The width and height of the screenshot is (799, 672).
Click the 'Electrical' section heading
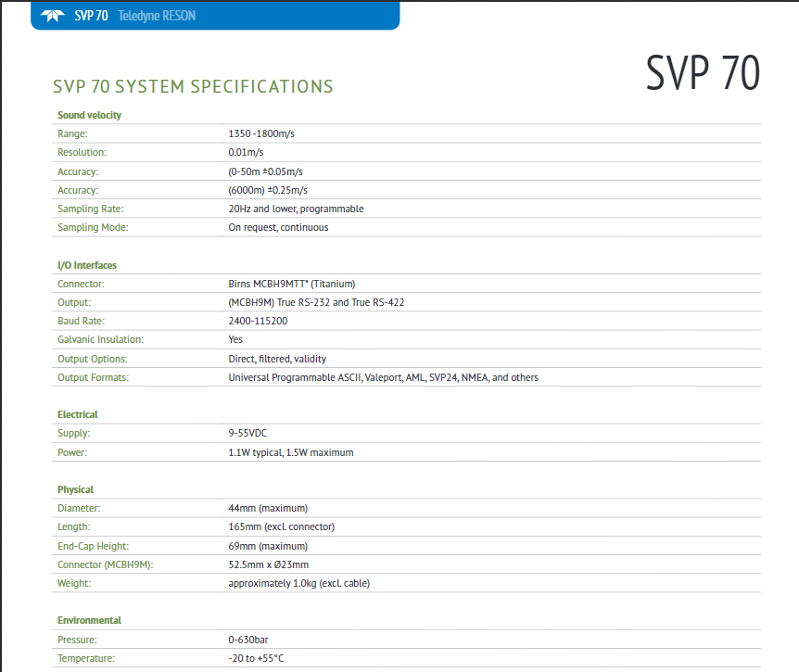tap(78, 414)
